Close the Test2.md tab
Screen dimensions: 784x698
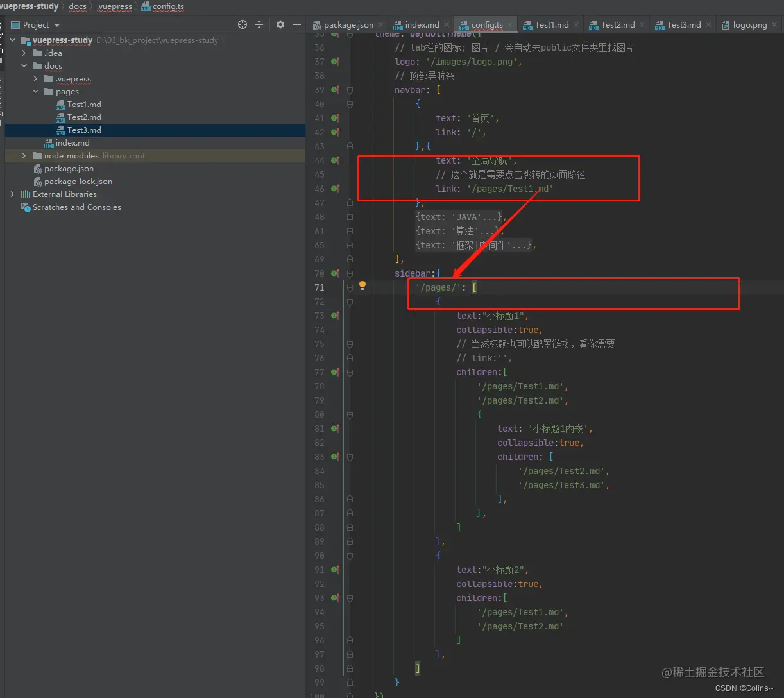click(x=642, y=24)
